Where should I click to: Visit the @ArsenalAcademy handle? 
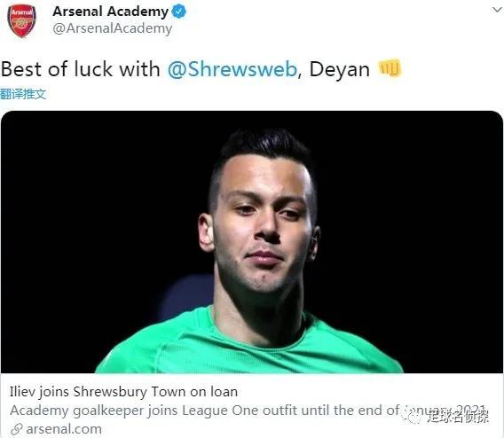tap(113, 28)
